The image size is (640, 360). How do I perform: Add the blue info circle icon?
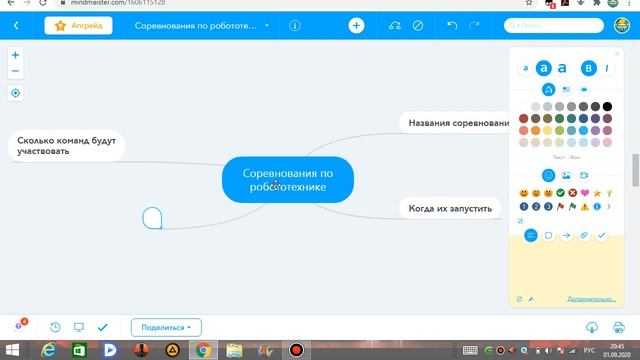(x=597, y=207)
